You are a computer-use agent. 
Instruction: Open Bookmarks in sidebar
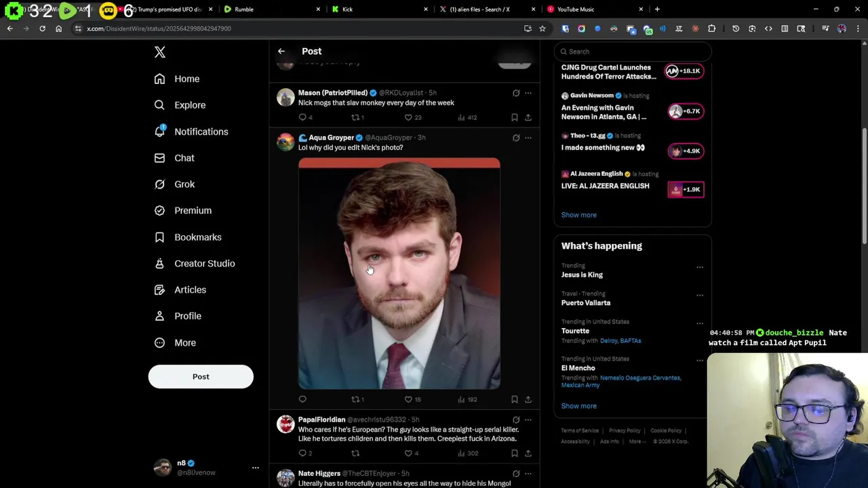click(188, 237)
